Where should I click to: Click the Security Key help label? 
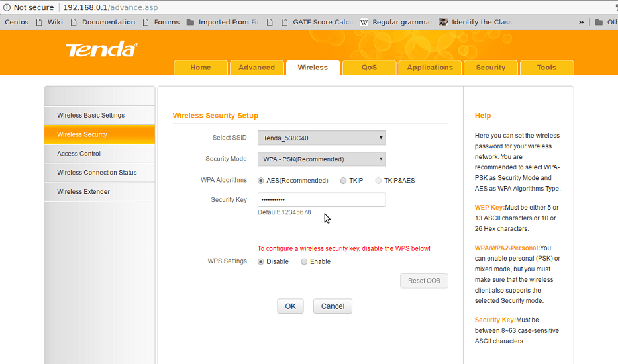point(495,320)
